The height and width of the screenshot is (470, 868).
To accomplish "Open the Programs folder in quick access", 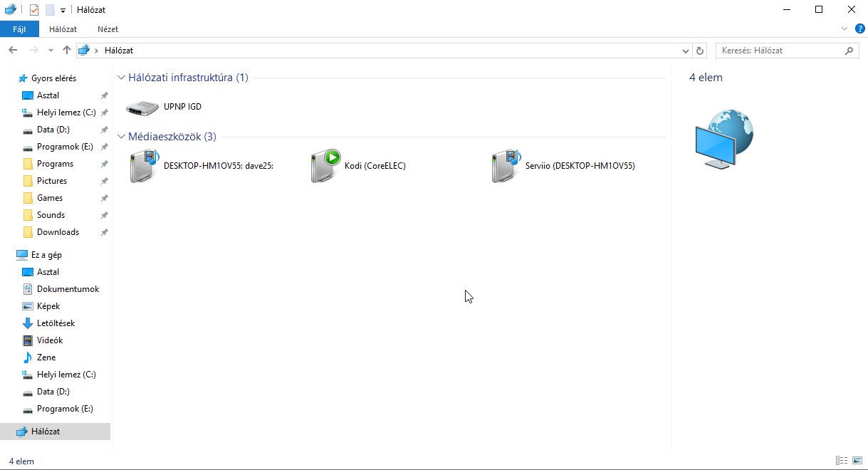I will click(55, 164).
